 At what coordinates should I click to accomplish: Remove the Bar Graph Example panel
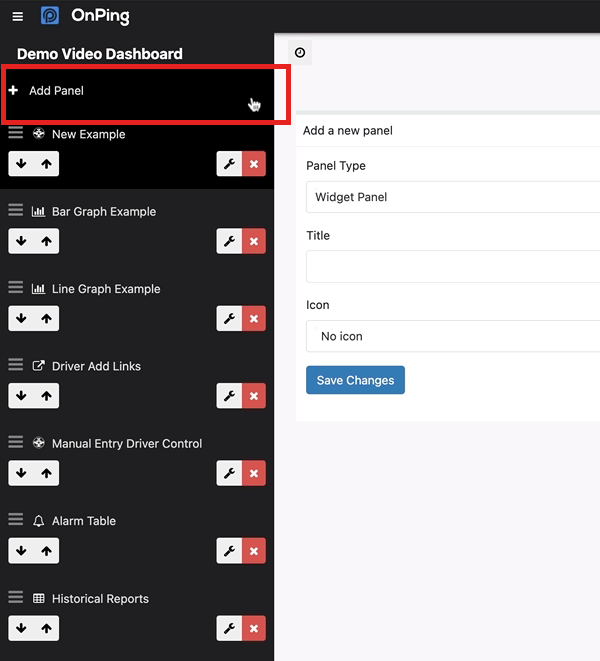254,241
